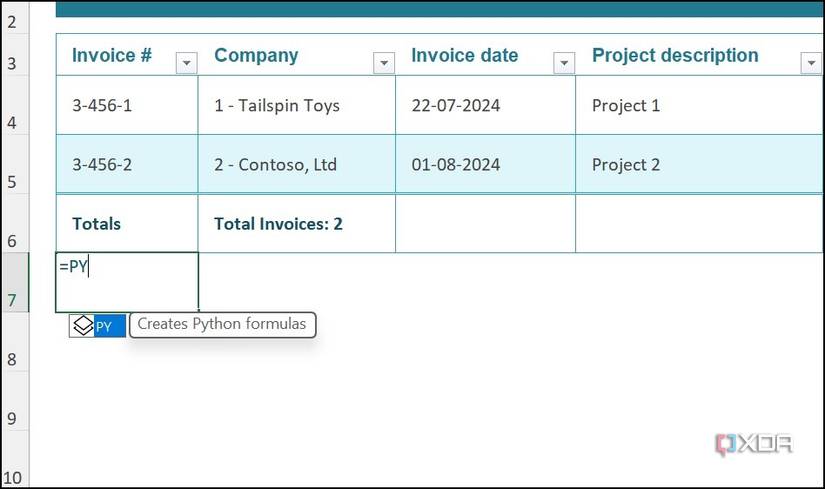Viewport: 825px width, 489px height.
Task: Click the Total Invoices: 2 cell
Action: 296,224
